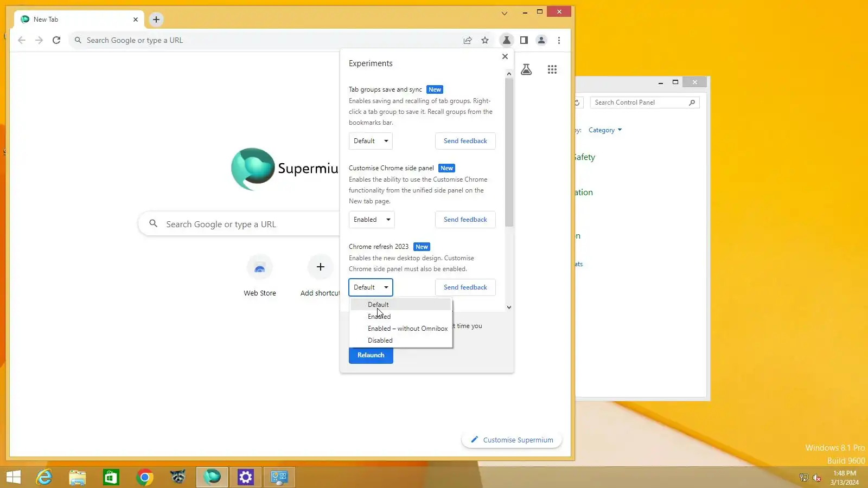Click the taskbar clock and date

844,478
